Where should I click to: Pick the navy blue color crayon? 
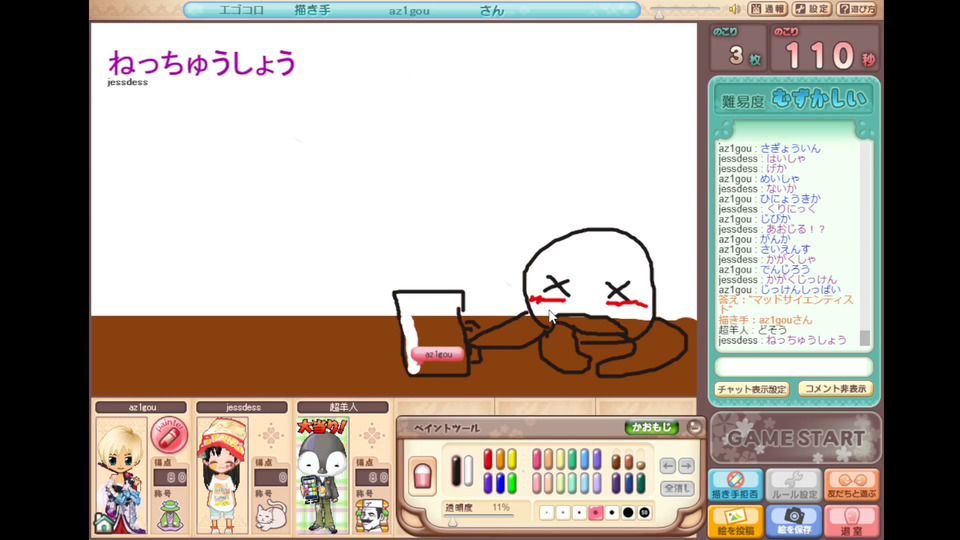(629, 483)
